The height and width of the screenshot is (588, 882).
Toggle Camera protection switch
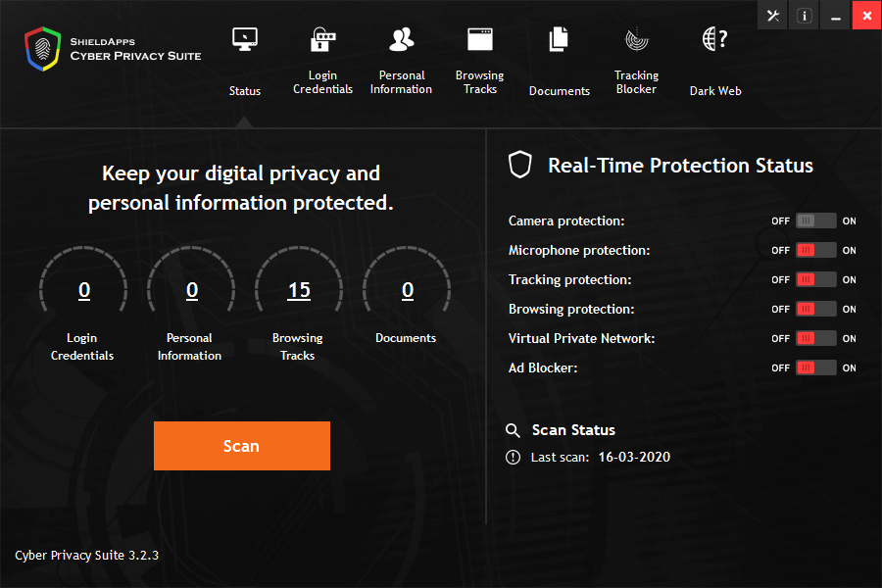click(815, 220)
